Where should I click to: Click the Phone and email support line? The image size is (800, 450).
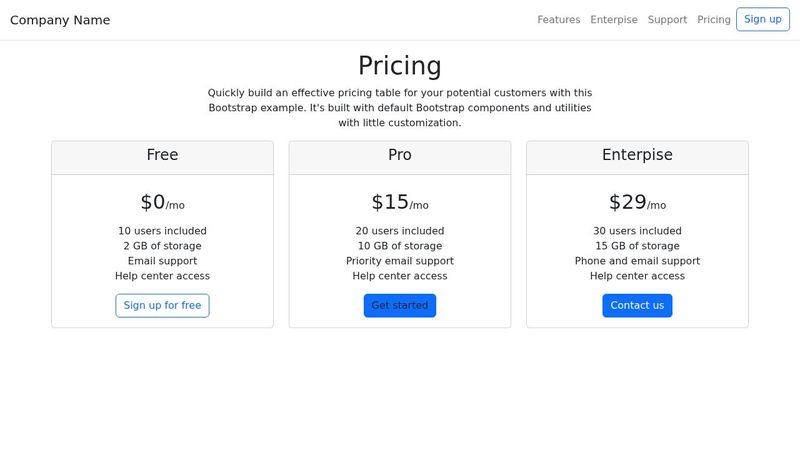(x=637, y=261)
